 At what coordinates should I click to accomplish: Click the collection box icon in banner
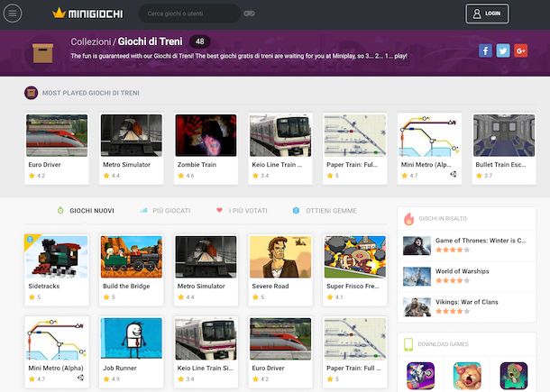(x=42, y=53)
